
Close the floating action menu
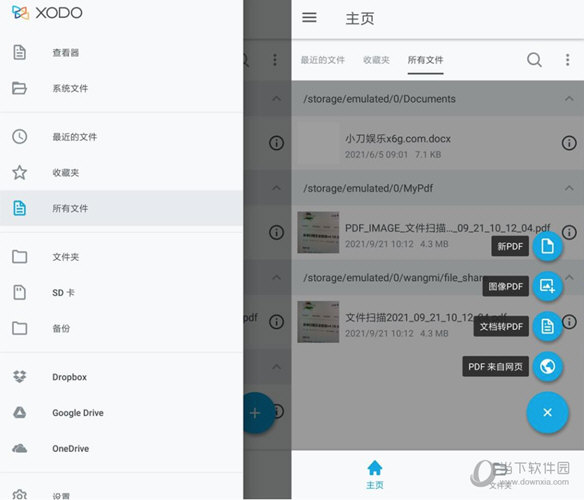click(x=547, y=412)
